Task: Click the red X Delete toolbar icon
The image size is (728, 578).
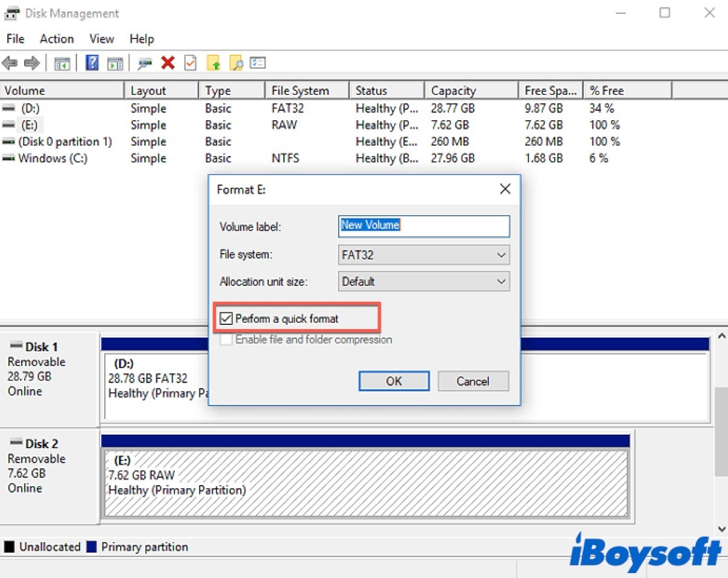Action: click(x=168, y=63)
